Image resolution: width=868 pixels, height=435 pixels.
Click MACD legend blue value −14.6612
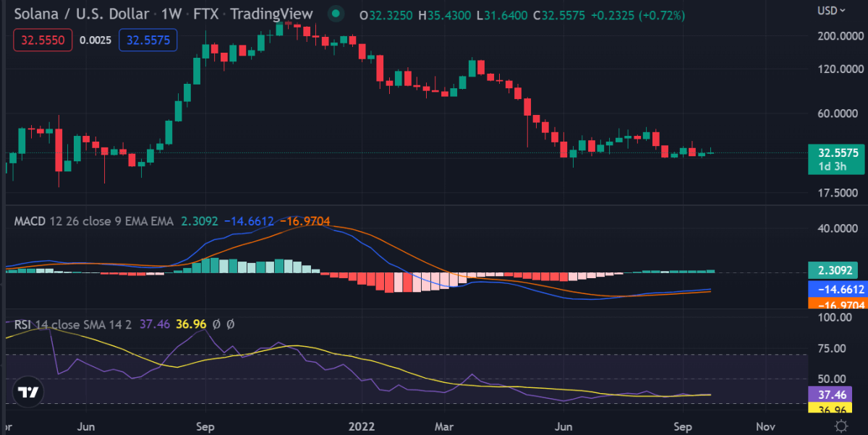250,221
